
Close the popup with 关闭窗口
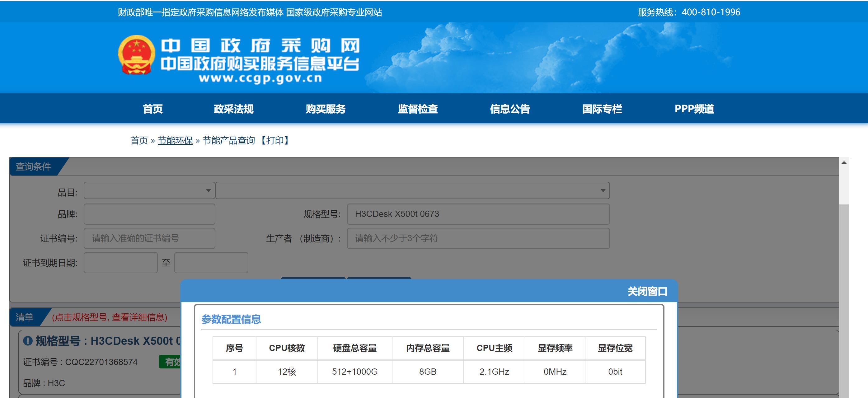[647, 291]
